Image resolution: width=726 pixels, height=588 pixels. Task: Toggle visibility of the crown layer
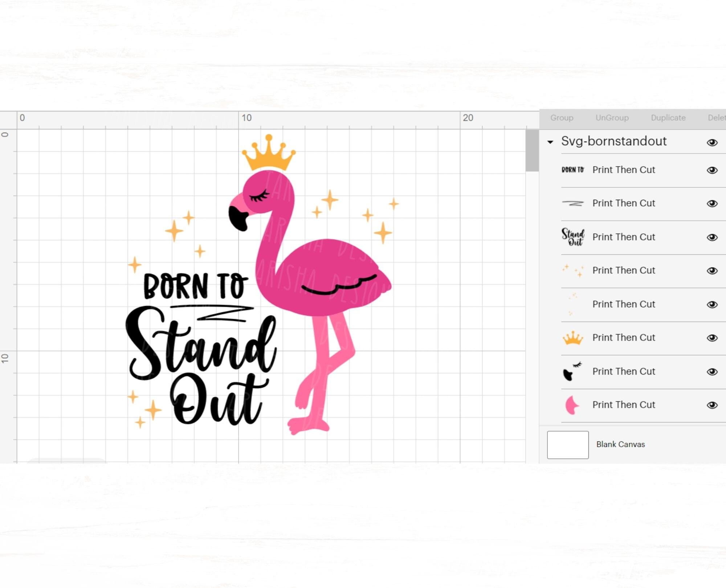tap(712, 337)
